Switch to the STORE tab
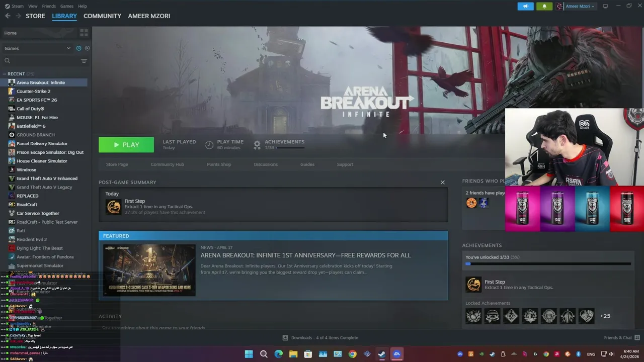This screenshot has height=362, width=644. [35, 16]
